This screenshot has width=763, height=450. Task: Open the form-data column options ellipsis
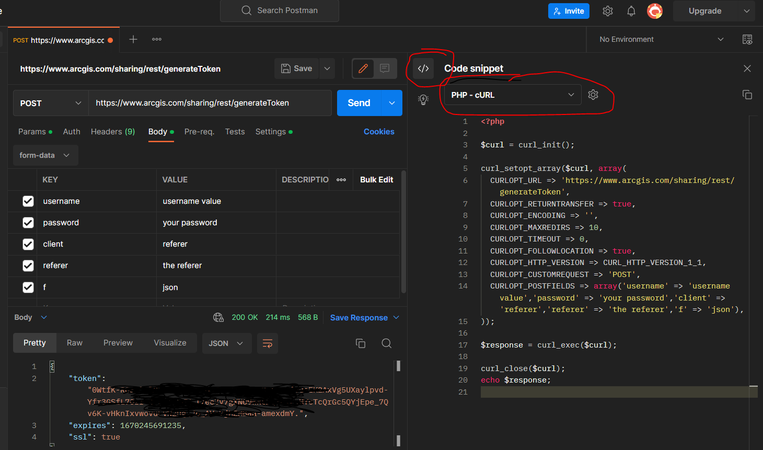click(341, 180)
